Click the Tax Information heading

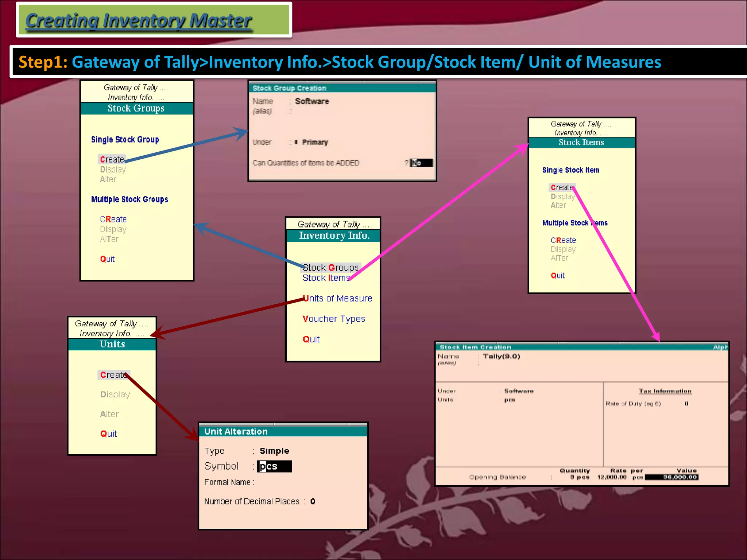click(x=665, y=391)
